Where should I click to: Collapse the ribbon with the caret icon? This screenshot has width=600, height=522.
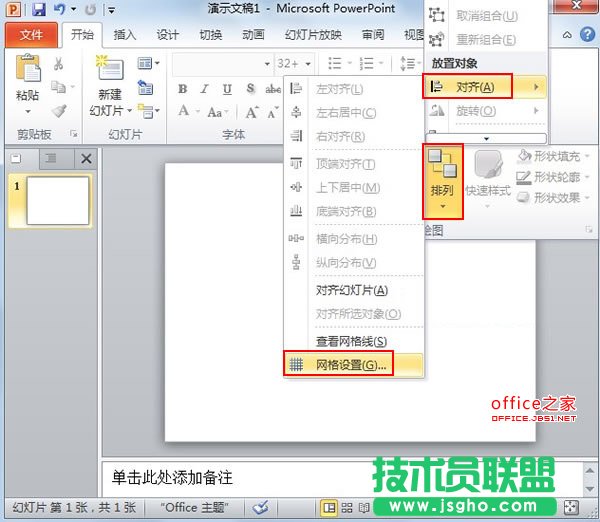coord(567,35)
